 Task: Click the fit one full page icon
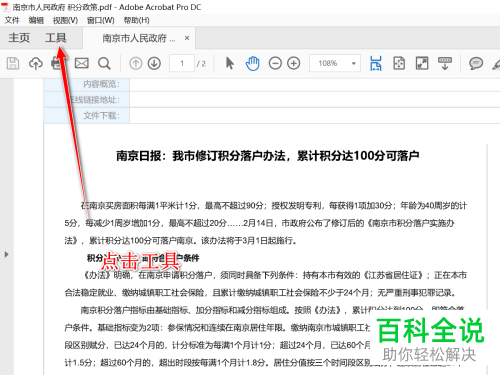399,63
